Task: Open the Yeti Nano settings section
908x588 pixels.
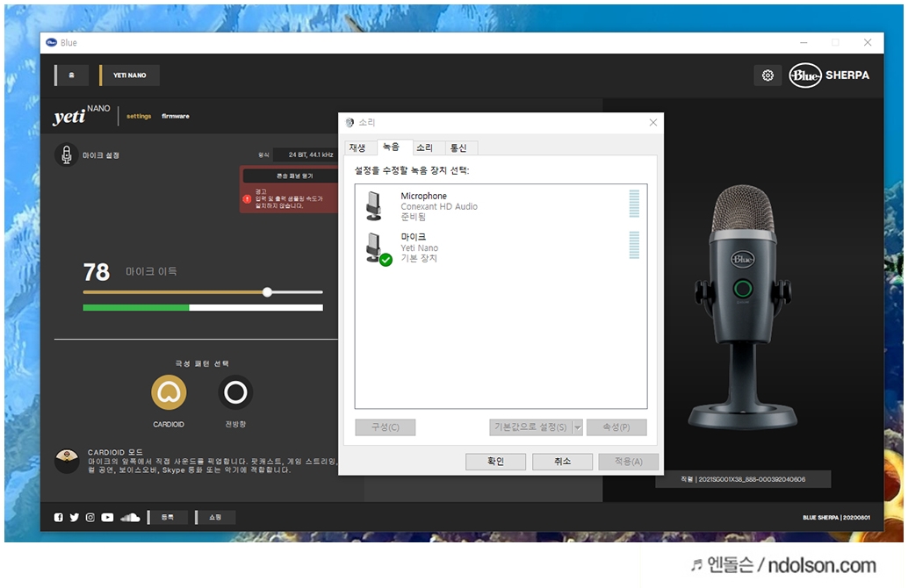Action: 139,117
